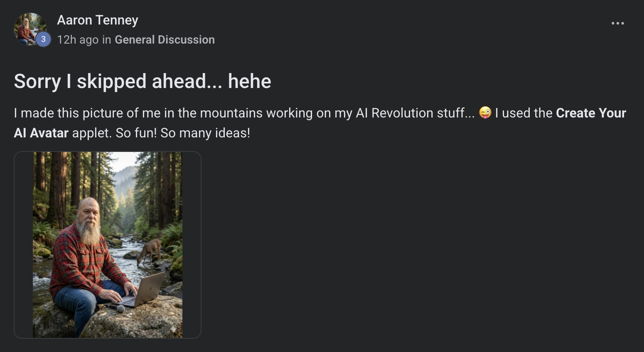Click the level 3 badge on the avatar

(43, 39)
